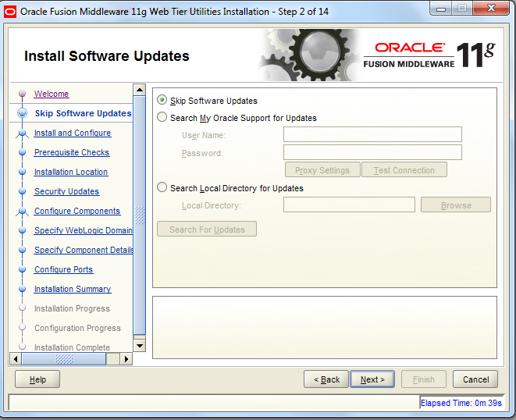
Task: Click Installation Complete step text
Action: pyautogui.click(x=72, y=347)
